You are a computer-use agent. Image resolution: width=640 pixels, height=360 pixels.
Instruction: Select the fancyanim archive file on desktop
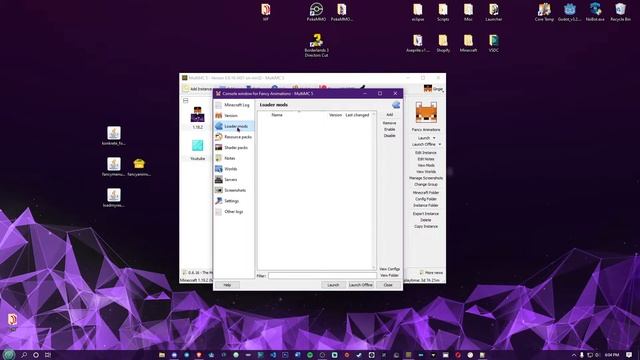pos(139,167)
